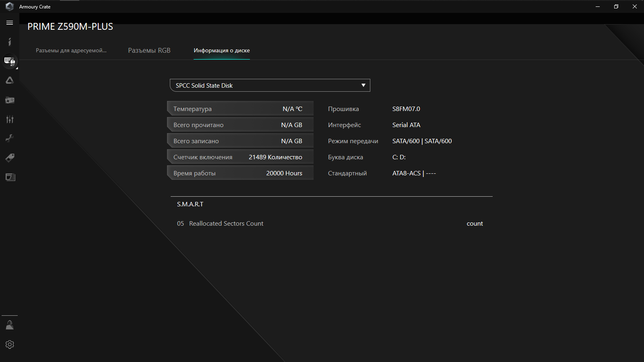
Task: Click the ATA8-ACS standard value
Action: [x=414, y=173]
